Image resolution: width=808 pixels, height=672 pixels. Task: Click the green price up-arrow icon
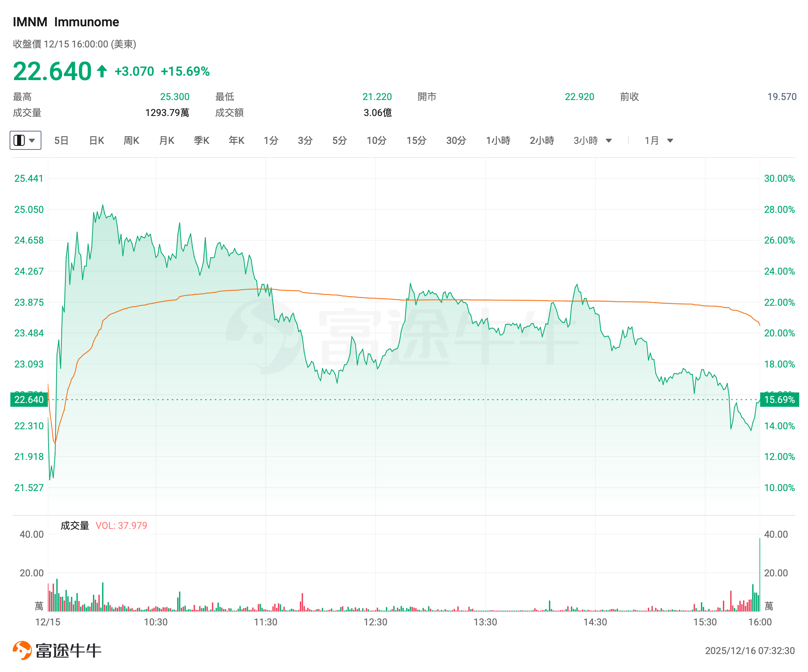tap(102, 71)
